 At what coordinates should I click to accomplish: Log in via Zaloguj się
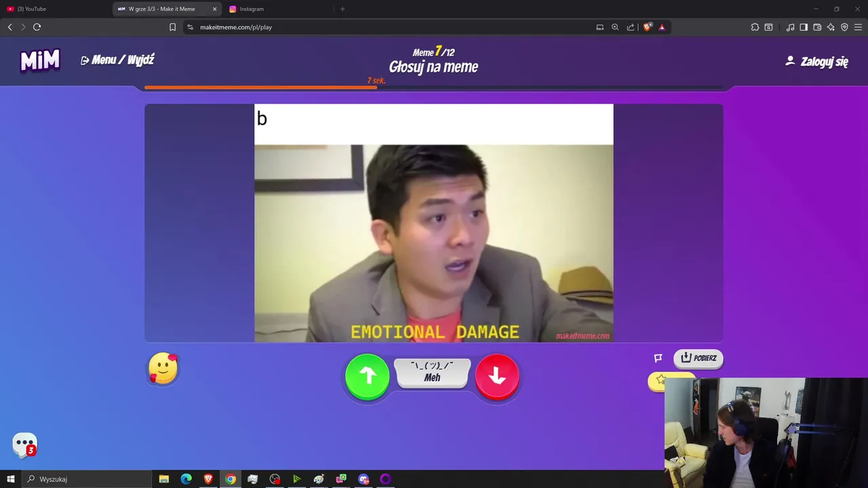tap(817, 62)
